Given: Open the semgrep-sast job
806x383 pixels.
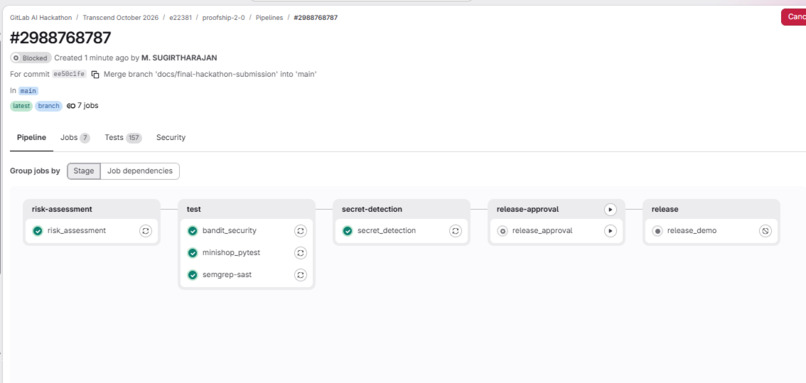Looking at the screenshot, I should coord(227,275).
